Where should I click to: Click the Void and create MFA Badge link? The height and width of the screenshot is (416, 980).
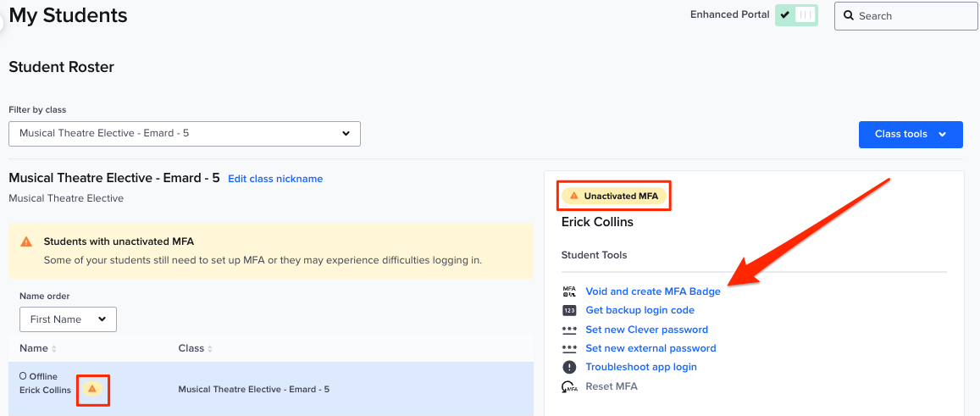tap(652, 291)
